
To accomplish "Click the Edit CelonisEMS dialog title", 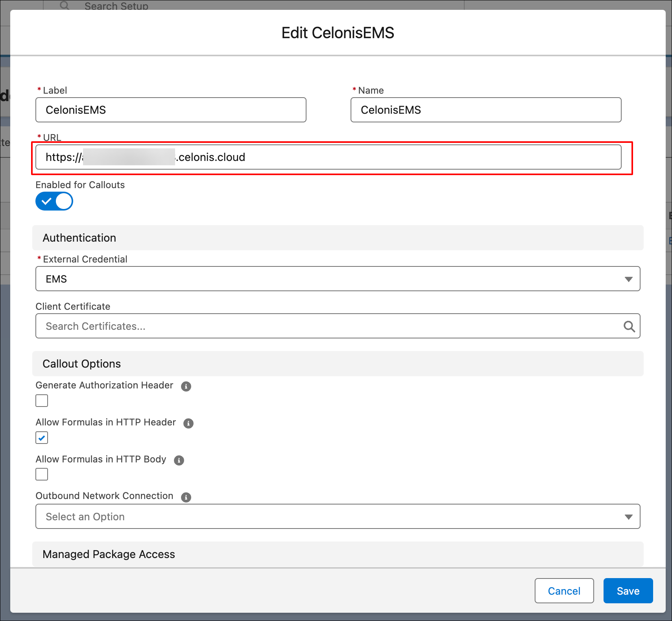I will click(338, 33).
